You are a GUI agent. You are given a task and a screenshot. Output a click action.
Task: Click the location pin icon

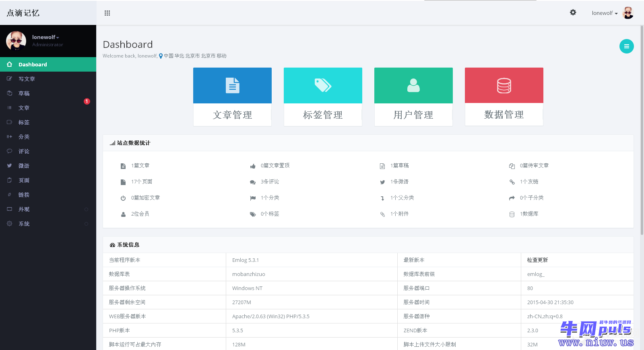tap(161, 56)
